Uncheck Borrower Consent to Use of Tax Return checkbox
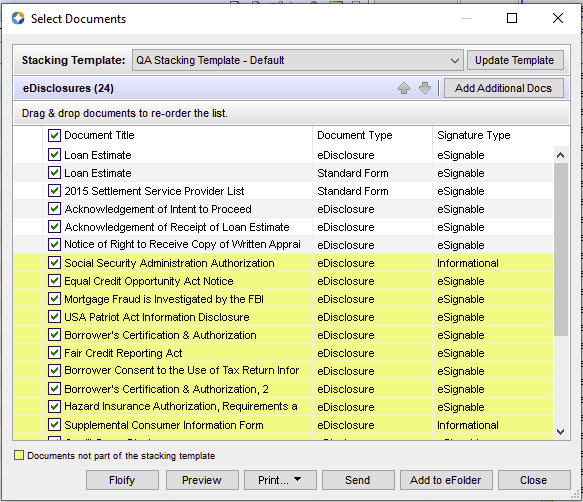The image size is (583, 502). point(54,371)
